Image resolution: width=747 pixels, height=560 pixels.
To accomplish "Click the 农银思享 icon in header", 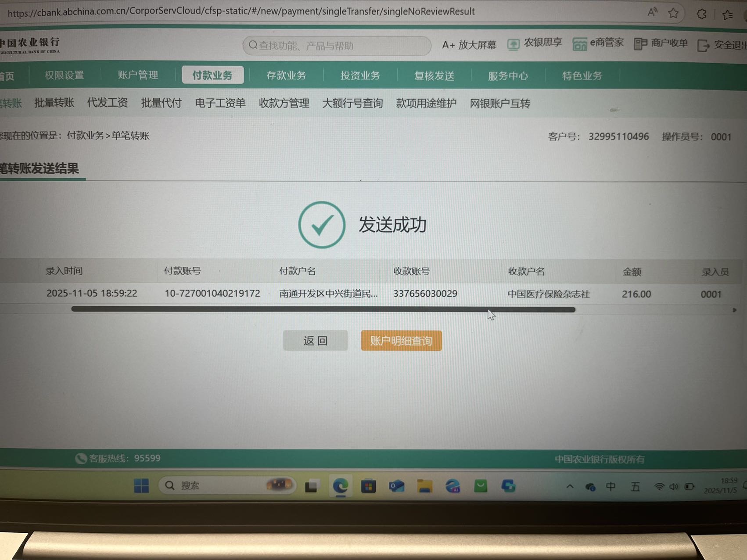I will click(513, 44).
